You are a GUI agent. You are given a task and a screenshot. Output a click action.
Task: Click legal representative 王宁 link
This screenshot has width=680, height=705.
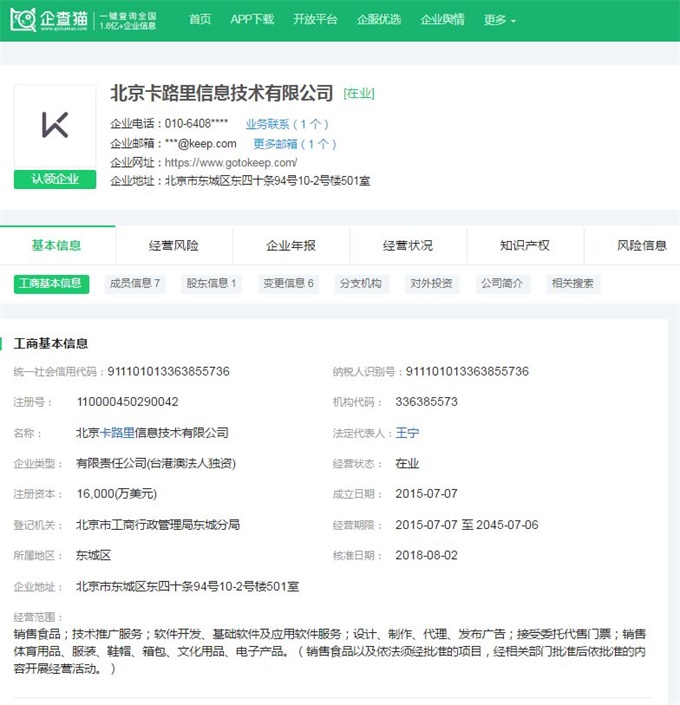(x=407, y=433)
